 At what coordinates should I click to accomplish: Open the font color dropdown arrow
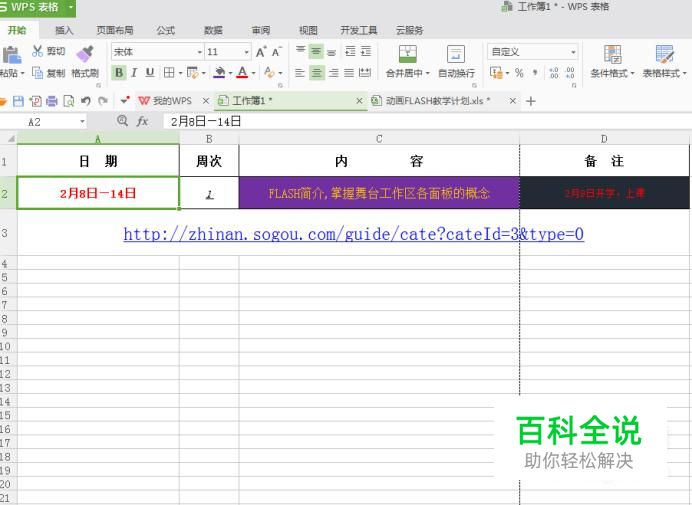point(253,73)
